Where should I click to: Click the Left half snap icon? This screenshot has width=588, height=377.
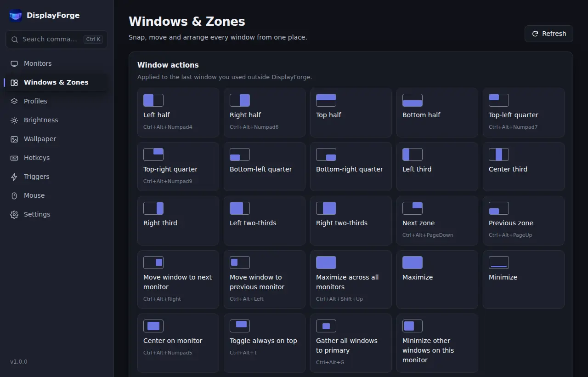[x=153, y=100]
